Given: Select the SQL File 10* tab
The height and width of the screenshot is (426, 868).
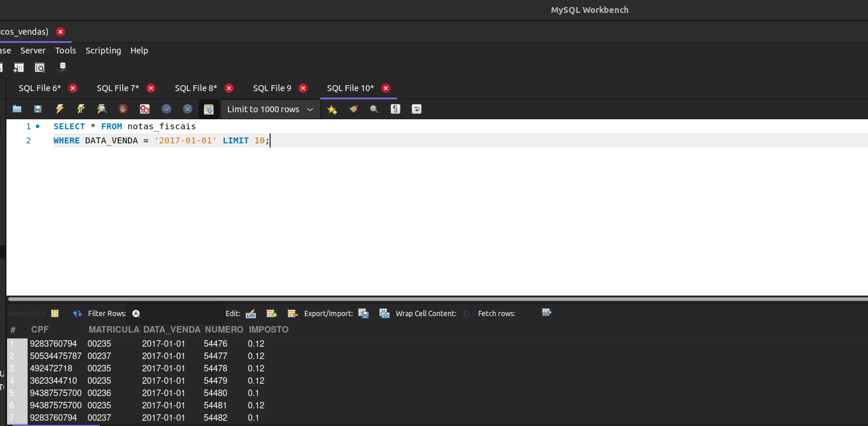Looking at the screenshot, I should 350,88.
